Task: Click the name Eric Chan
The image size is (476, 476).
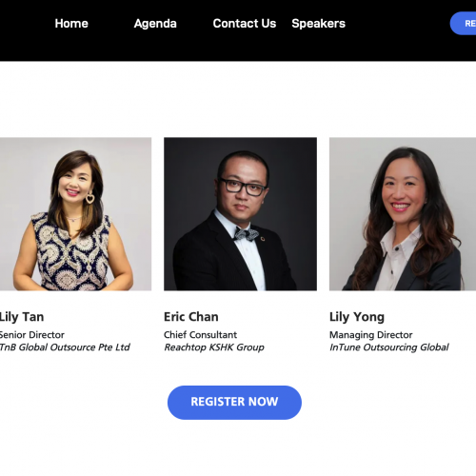Action: click(191, 317)
